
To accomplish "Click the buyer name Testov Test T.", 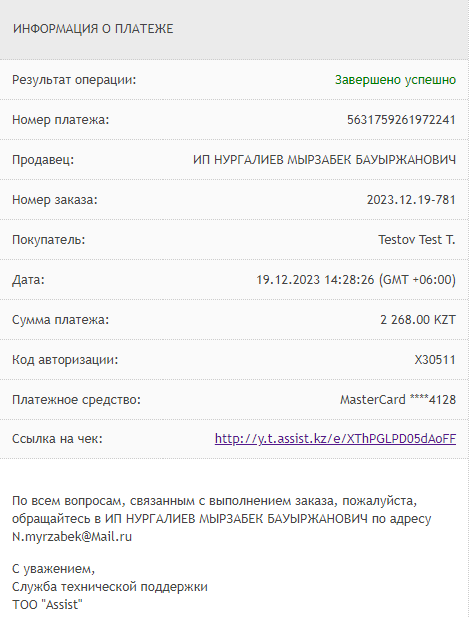I will pyautogui.click(x=417, y=240).
